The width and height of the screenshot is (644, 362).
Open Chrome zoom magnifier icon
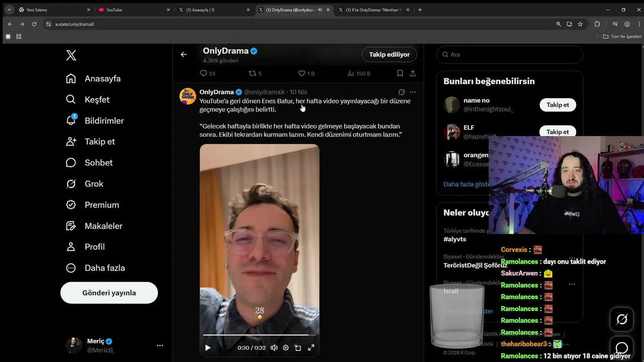pos(558,24)
